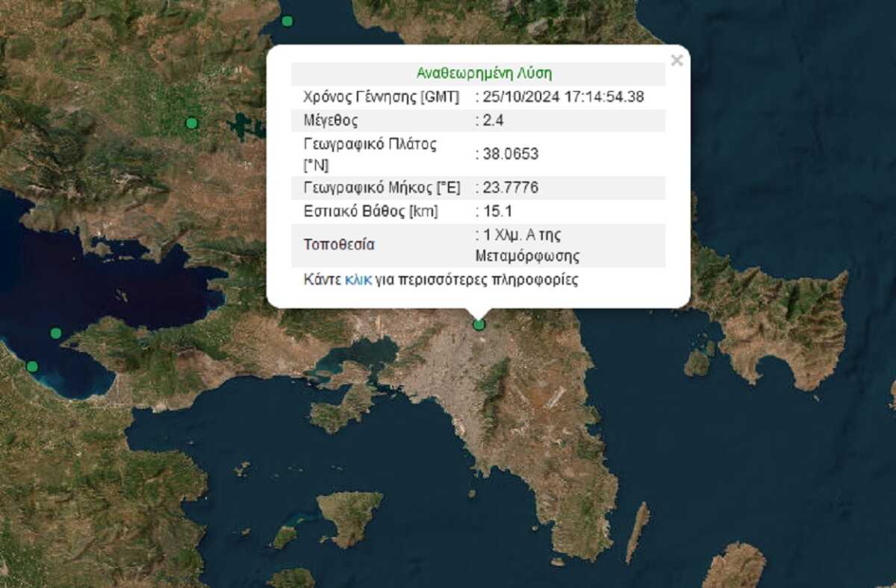Click the Τοποθεσία row label
This screenshot has width=896, height=588.
coord(338,245)
